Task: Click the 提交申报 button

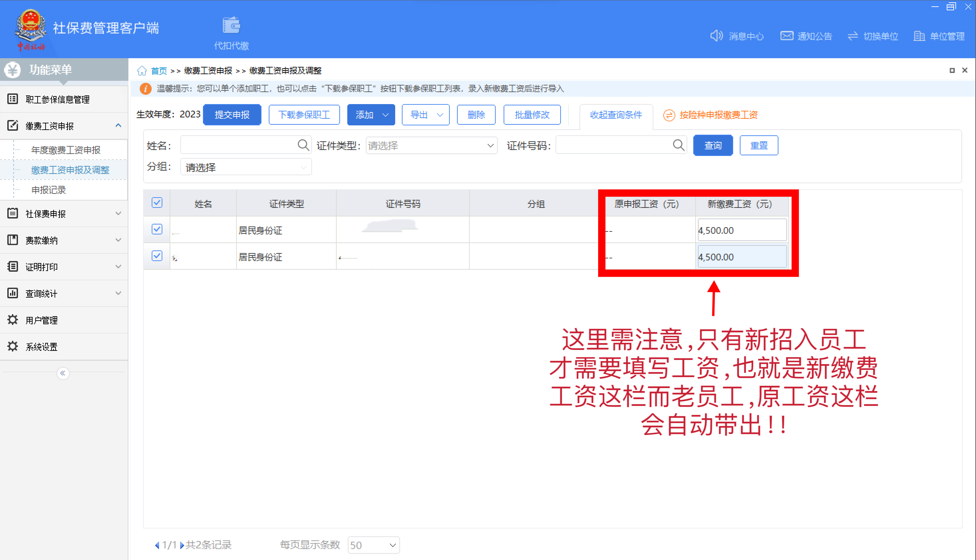Action: (232, 115)
